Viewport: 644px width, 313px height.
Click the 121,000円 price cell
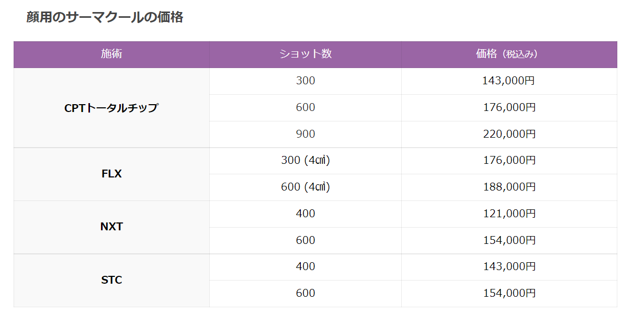509,214
